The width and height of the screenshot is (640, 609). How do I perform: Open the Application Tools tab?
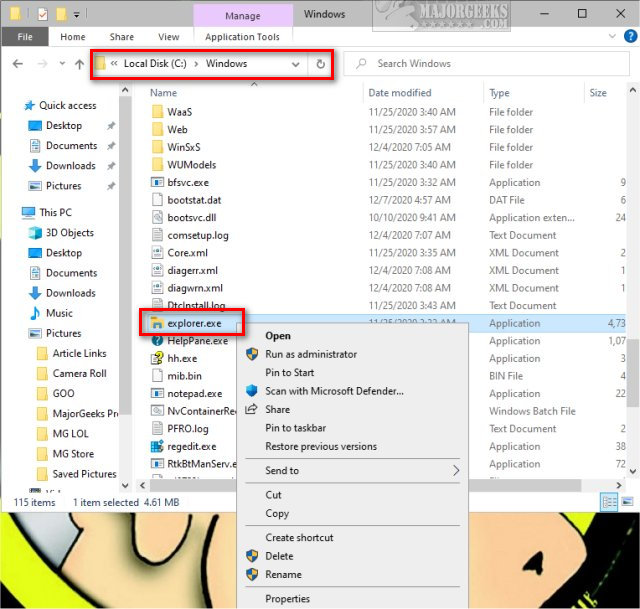pos(242,37)
